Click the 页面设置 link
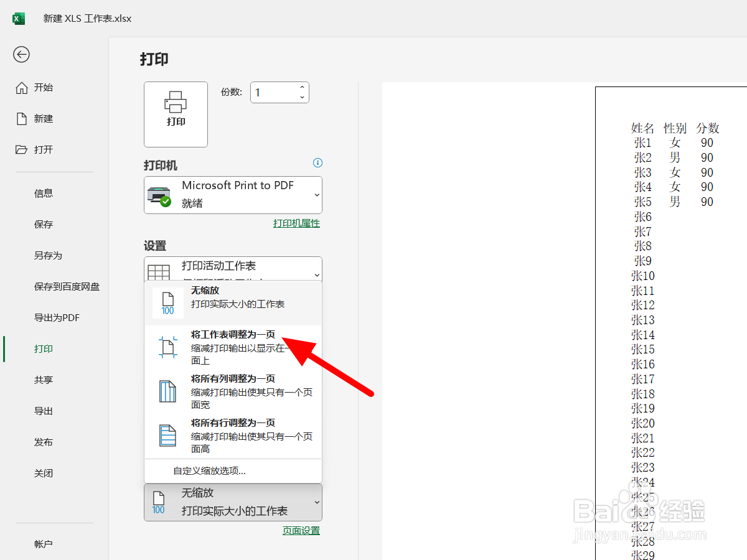The height and width of the screenshot is (560, 747). pyautogui.click(x=301, y=531)
